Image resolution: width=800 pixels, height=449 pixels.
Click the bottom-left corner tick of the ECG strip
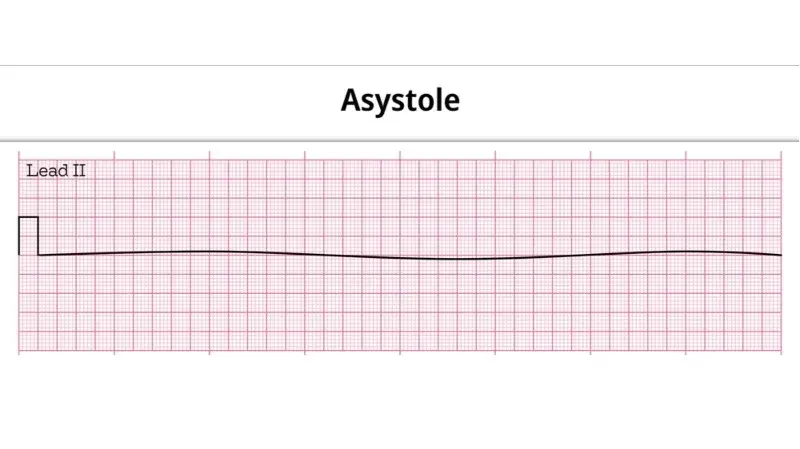point(19,352)
